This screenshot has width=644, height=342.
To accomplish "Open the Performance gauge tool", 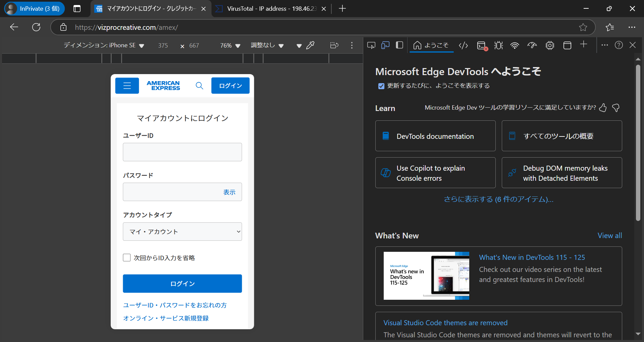I will coord(532,45).
